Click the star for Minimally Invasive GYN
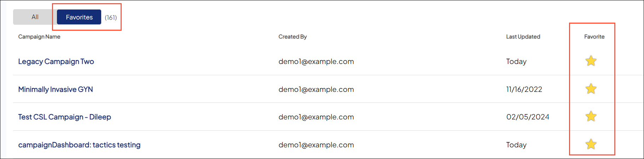This screenshot has width=644, height=159. [591, 89]
